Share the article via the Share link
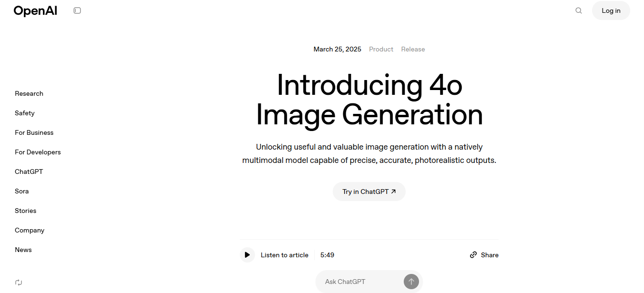644x293 pixels. tap(484, 255)
